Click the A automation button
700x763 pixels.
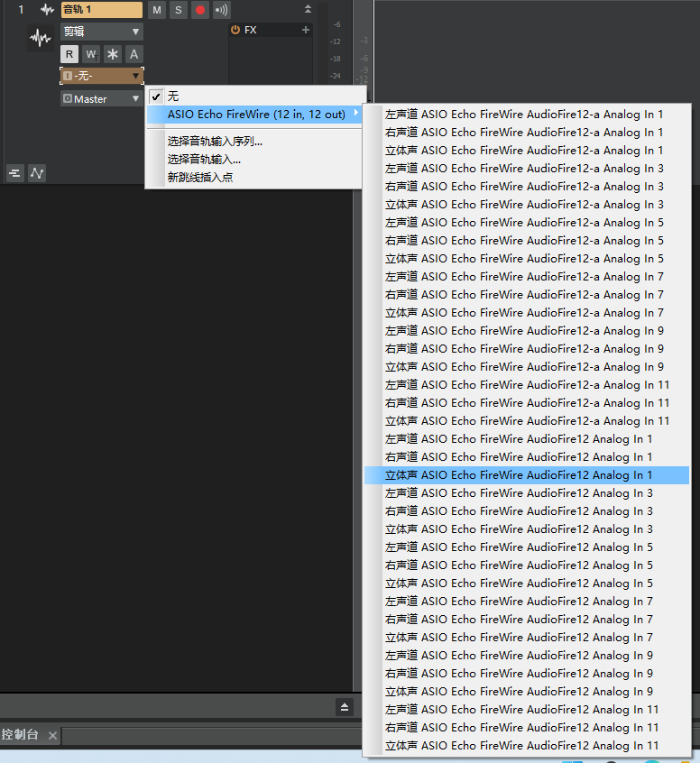(x=134, y=54)
